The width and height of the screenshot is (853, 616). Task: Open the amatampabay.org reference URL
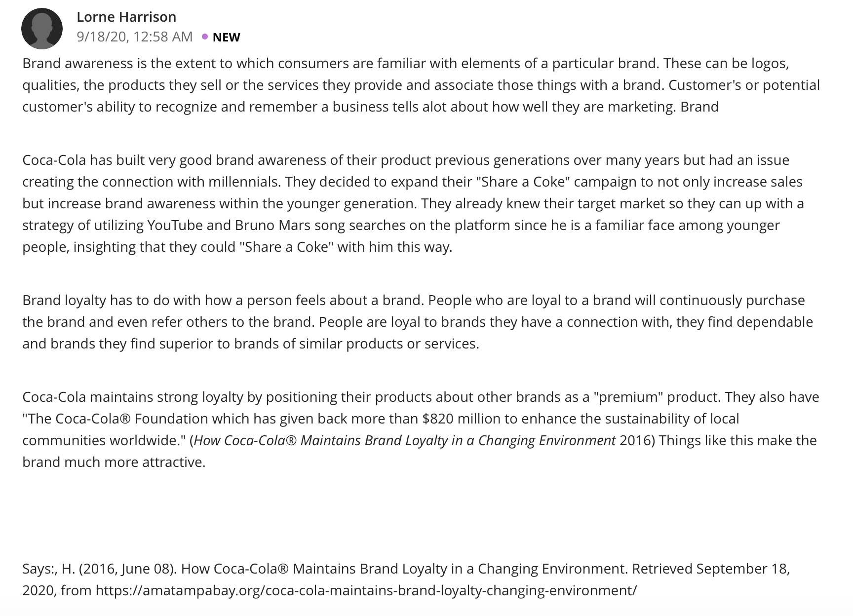pos(366,590)
